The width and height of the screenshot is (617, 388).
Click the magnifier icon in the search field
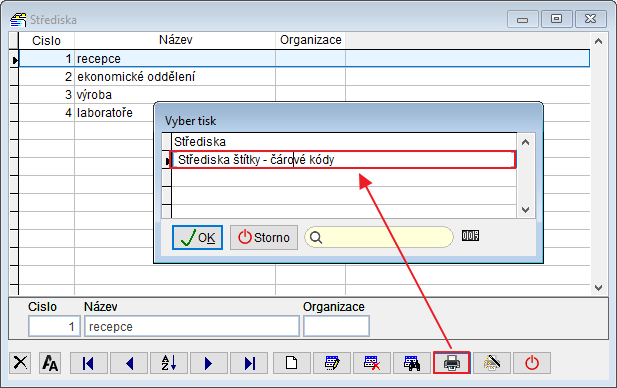(x=316, y=237)
